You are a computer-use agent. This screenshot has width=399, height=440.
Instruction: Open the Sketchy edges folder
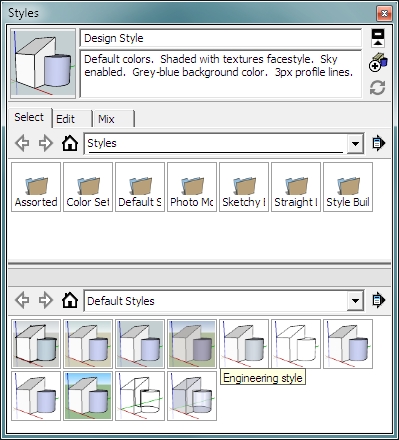point(244,187)
